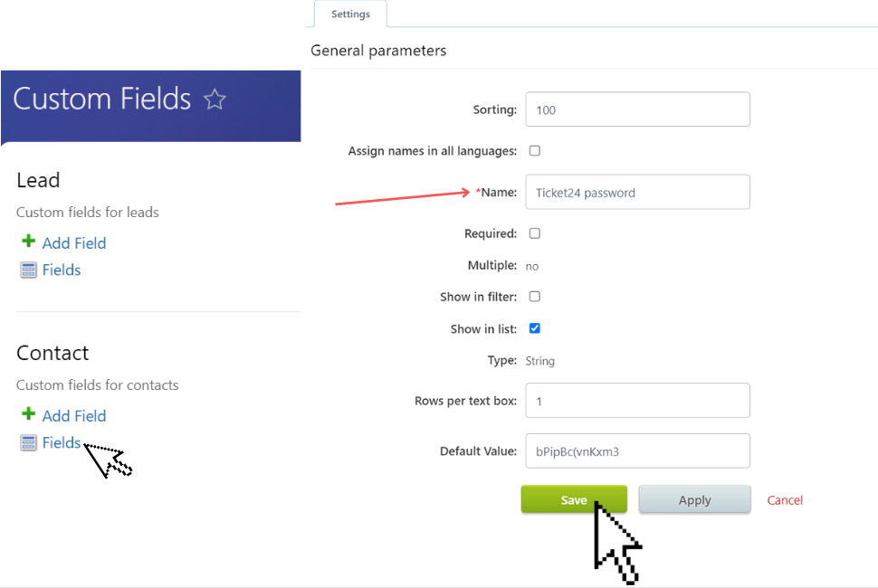Click the Apply button

coord(695,499)
